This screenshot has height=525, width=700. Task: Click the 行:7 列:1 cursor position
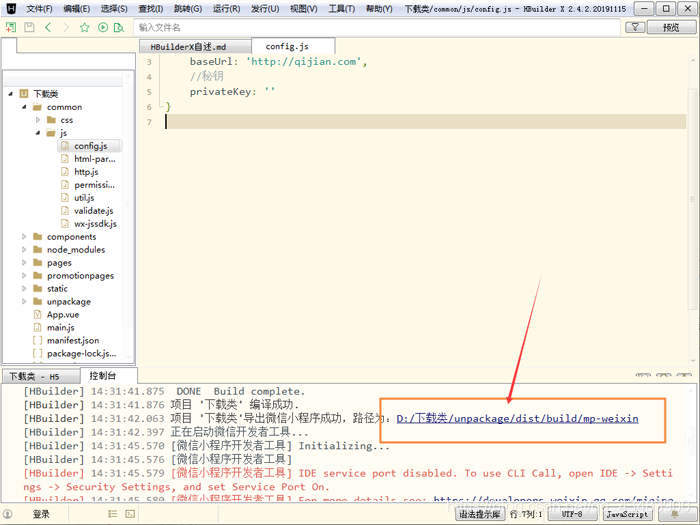525,514
